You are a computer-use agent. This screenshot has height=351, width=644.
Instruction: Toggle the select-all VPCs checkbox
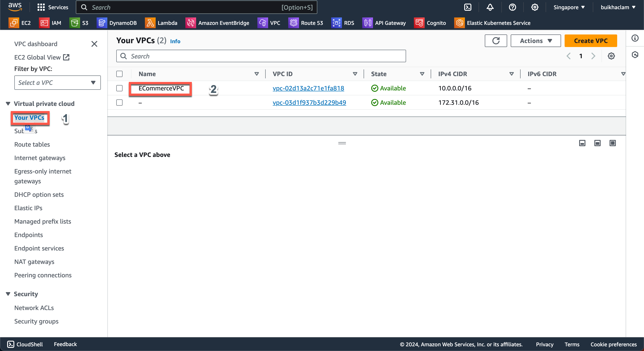[119, 74]
